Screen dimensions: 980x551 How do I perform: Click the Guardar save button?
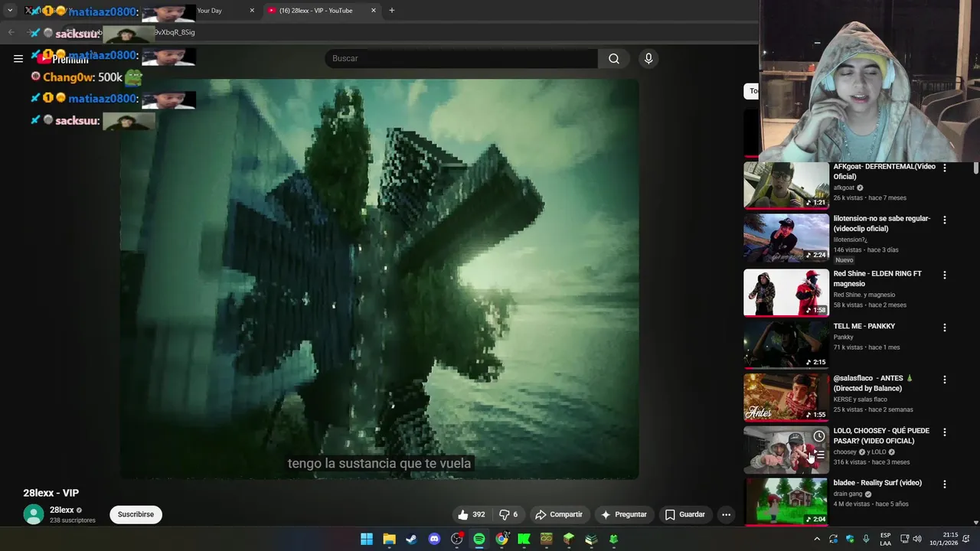pos(685,514)
